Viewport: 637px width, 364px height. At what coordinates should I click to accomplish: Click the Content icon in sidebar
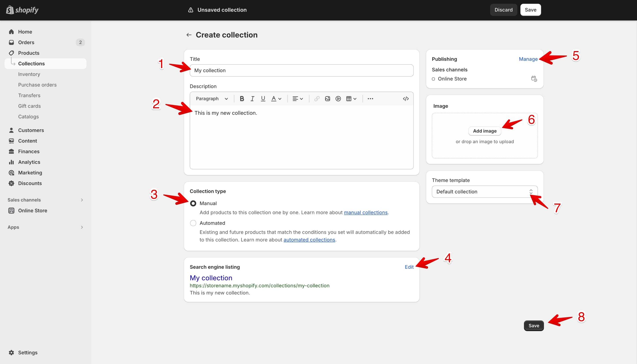[11, 141]
